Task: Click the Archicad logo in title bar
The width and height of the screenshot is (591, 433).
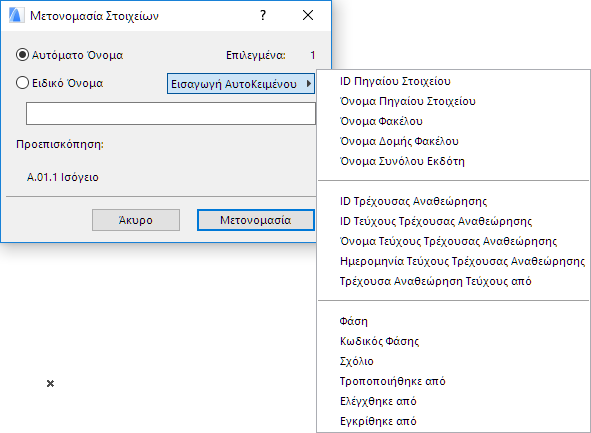Action: pos(17,15)
